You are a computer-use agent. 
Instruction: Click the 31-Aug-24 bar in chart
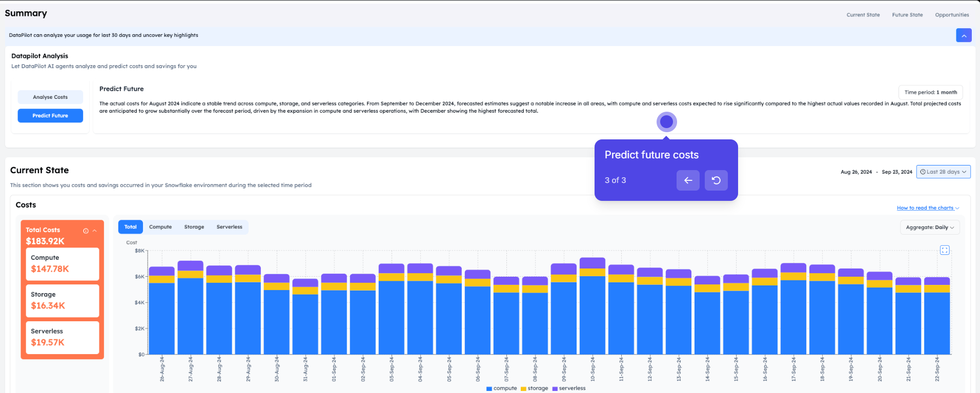point(305,316)
